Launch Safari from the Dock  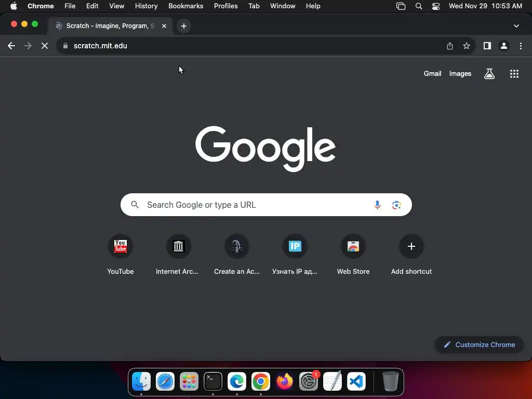click(165, 381)
